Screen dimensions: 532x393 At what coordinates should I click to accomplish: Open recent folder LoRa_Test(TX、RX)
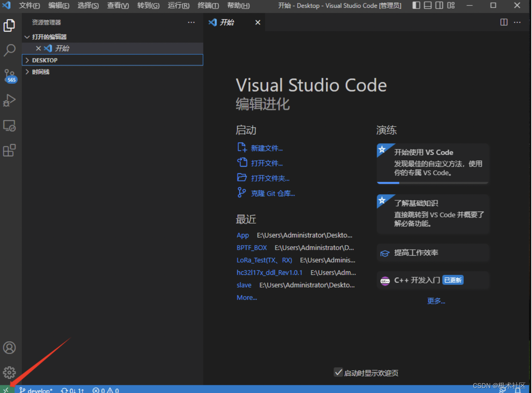tap(264, 260)
